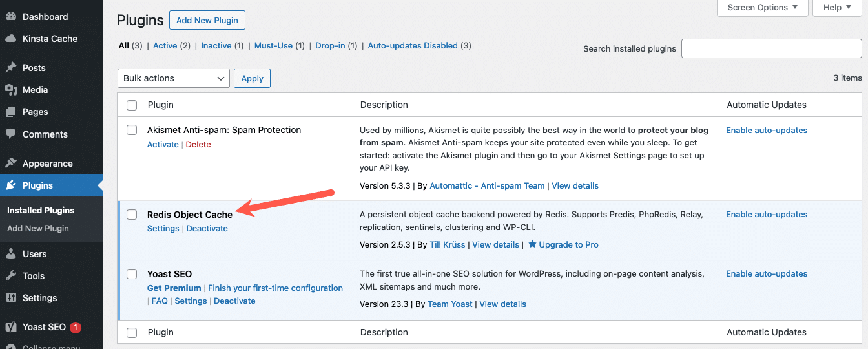868x349 pixels.
Task: Filter by Drop-in plugins
Action: (330, 46)
